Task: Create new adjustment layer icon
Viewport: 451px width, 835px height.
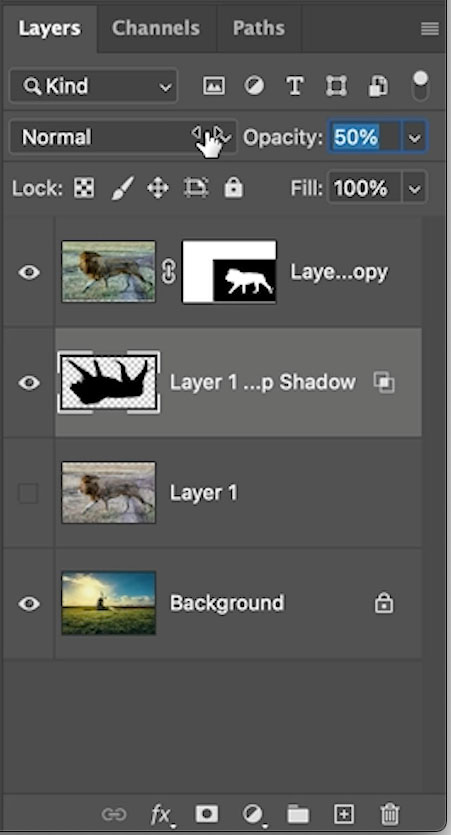Action: 253,814
